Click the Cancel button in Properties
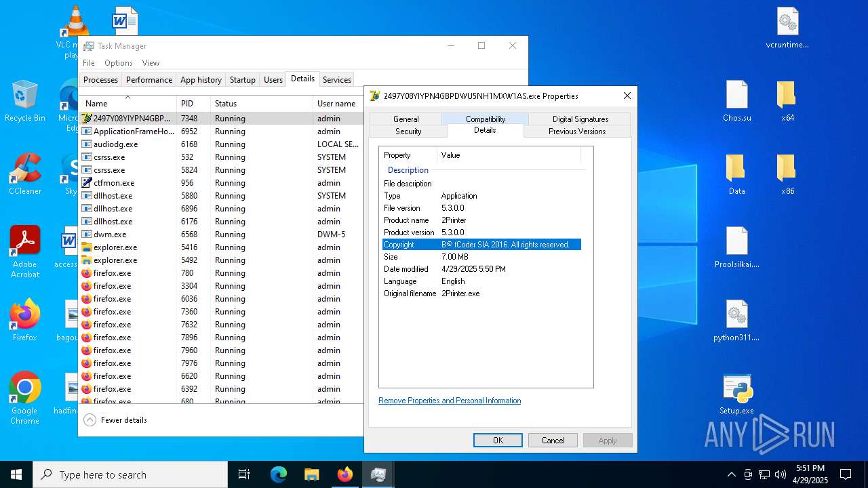The height and width of the screenshot is (488, 868). click(553, 440)
